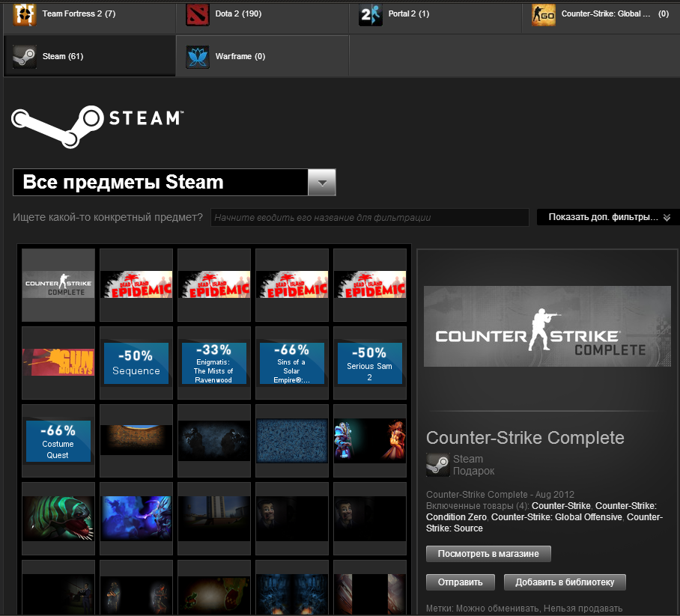This screenshot has width=680, height=616.
Task: Click the Steam inventory tab icon
Action: point(24,57)
